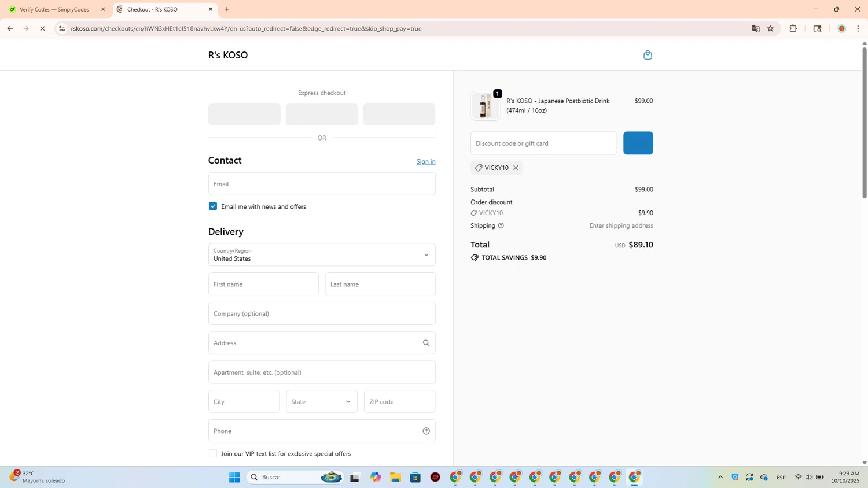This screenshot has height=488, width=868.
Task: Click the address search magnifier icon
Action: [x=426, y=343]
